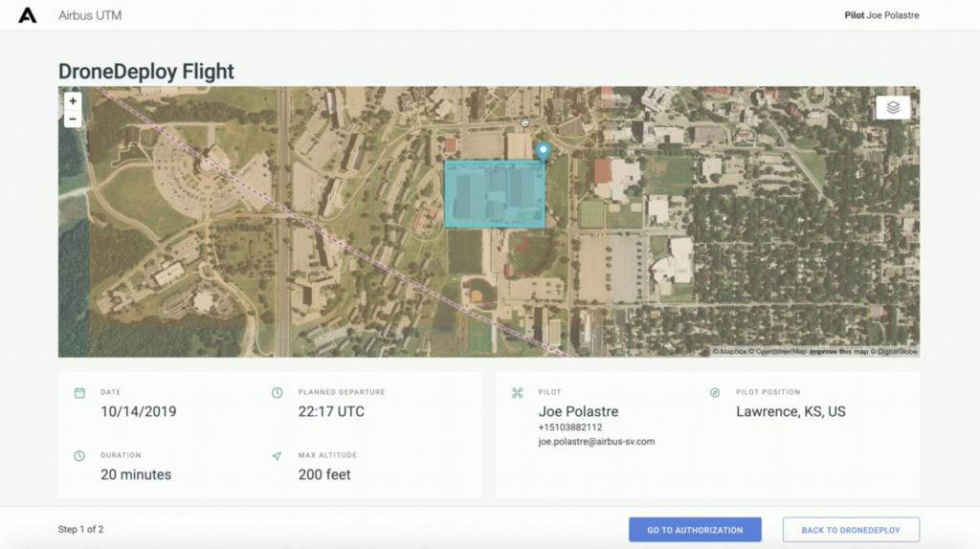Click Joe Polastre name in pilot card
Viewport: 980px width, 549px height.
(578, 411)
